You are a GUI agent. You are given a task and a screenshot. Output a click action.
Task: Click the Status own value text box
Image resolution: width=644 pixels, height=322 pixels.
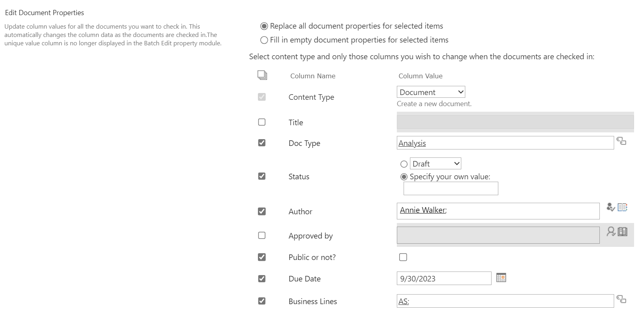tap(451, 188)
